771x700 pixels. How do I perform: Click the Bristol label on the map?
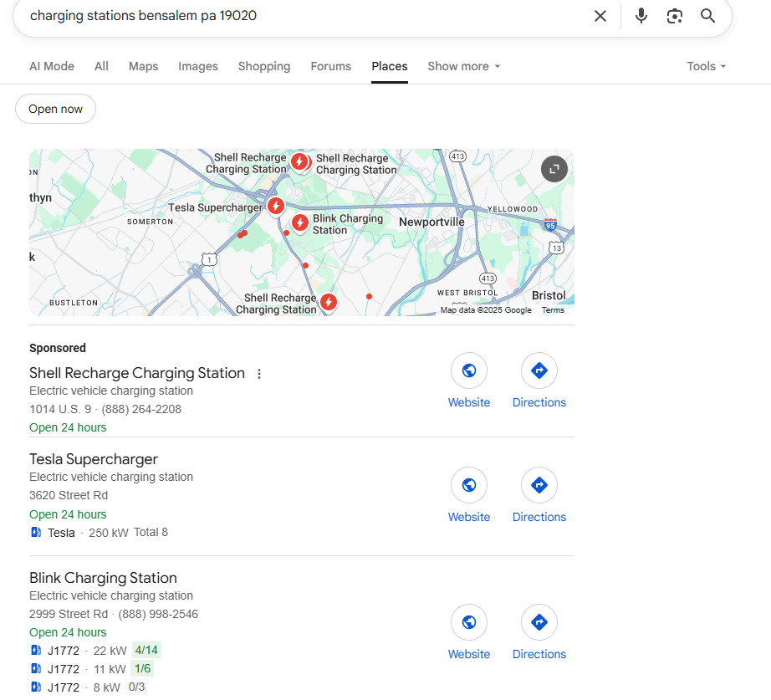549,296
